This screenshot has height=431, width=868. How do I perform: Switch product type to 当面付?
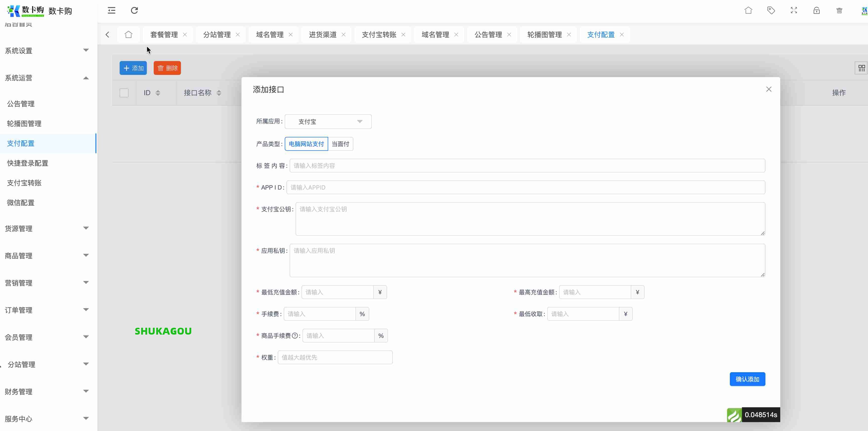coord(340,144)
